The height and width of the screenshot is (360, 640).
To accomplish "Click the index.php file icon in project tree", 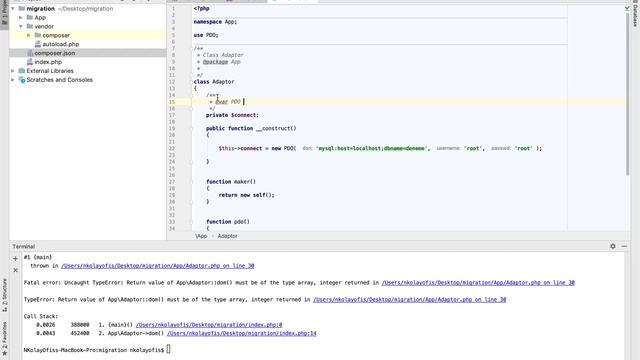I will 29,62.
